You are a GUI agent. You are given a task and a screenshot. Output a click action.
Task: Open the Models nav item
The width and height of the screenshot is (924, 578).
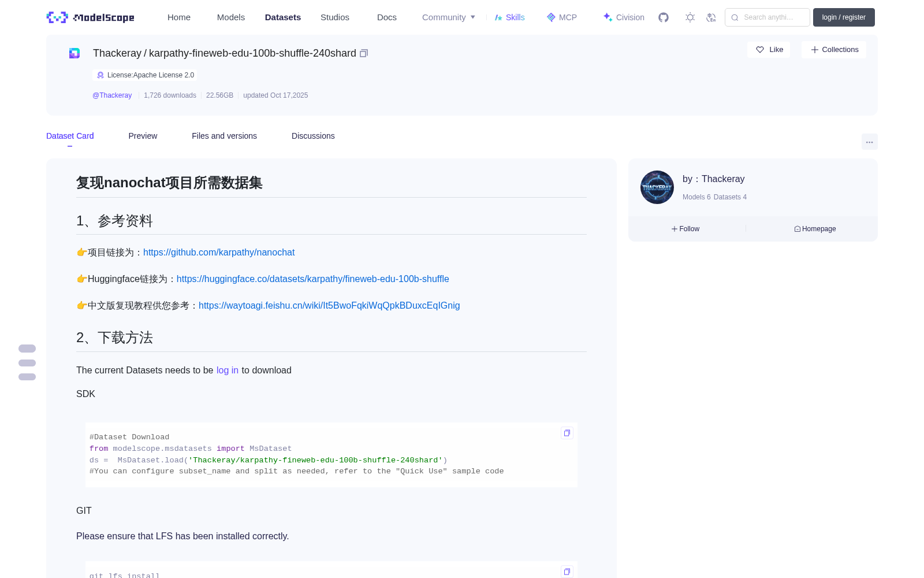(231, 17)
